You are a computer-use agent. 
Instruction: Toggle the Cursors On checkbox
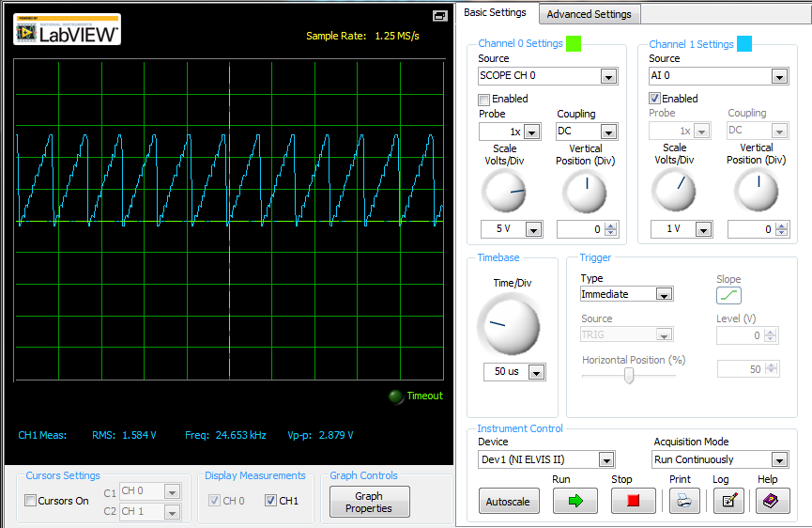pyautogui.click(x=31, y=501)
